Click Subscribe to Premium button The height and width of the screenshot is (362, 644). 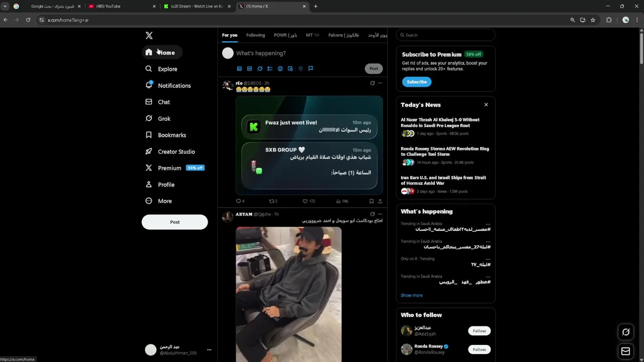[417, 82]
